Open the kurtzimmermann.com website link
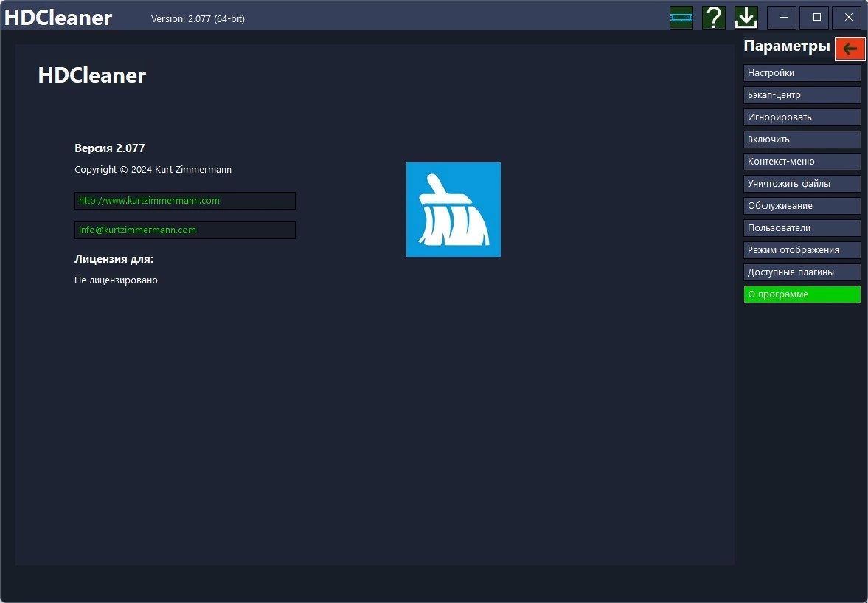 point(185,201)
